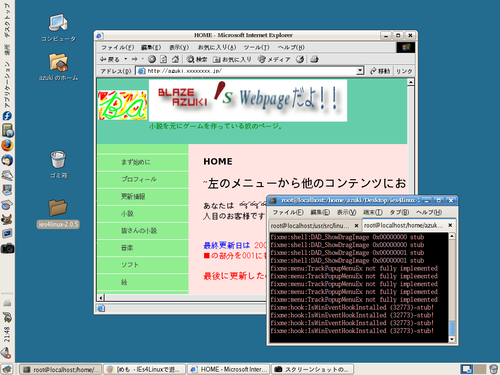Click the IE address field with http://azuki URL
Viewport: 500px width, 375px height.
tap(249, 71)
